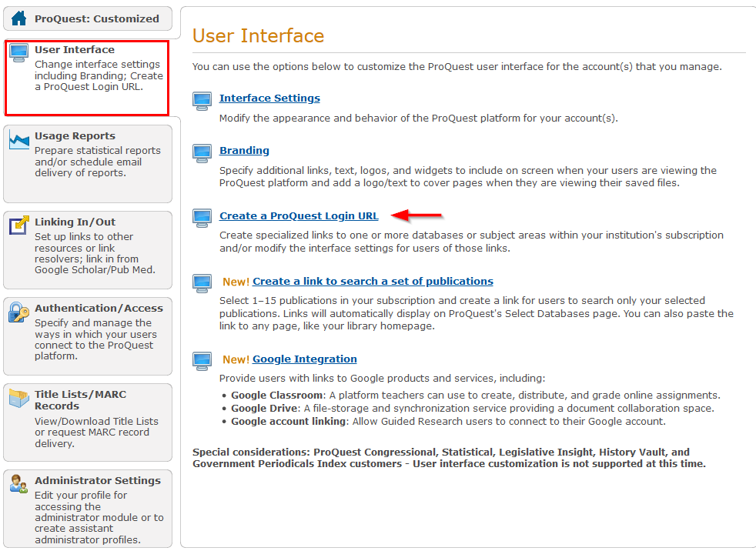Image resolution: width=756 pixels, height=551 pixels.
Task: Open Create a ProQuest Login URL
Action: point(299,215)
